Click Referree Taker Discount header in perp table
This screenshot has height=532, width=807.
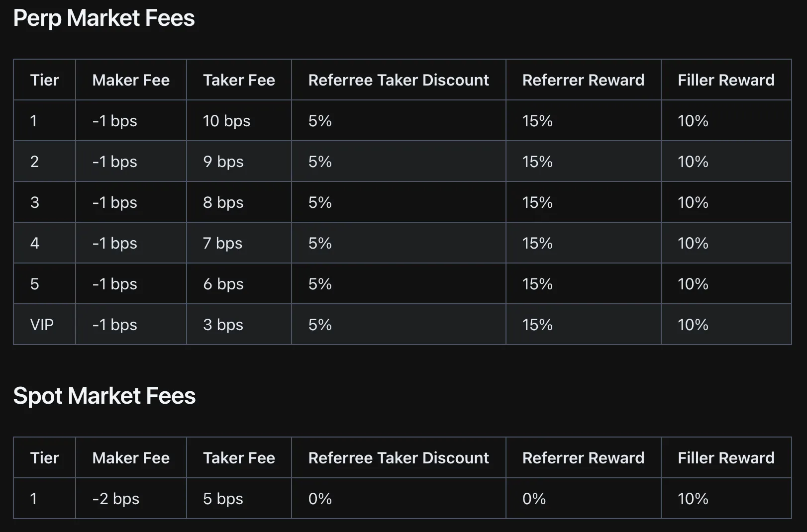[399, 80]
